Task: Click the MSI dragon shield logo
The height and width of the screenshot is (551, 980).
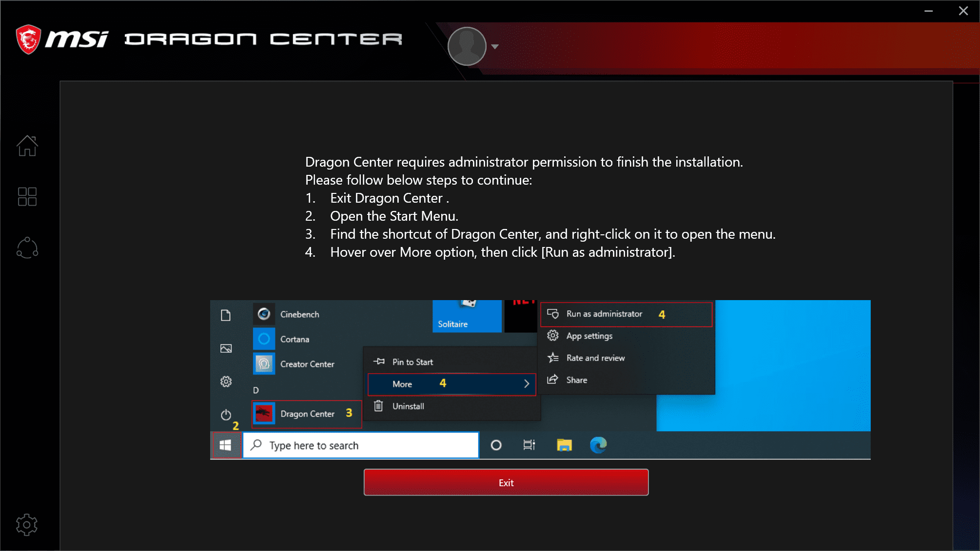Action: click(x=28, y=39)
